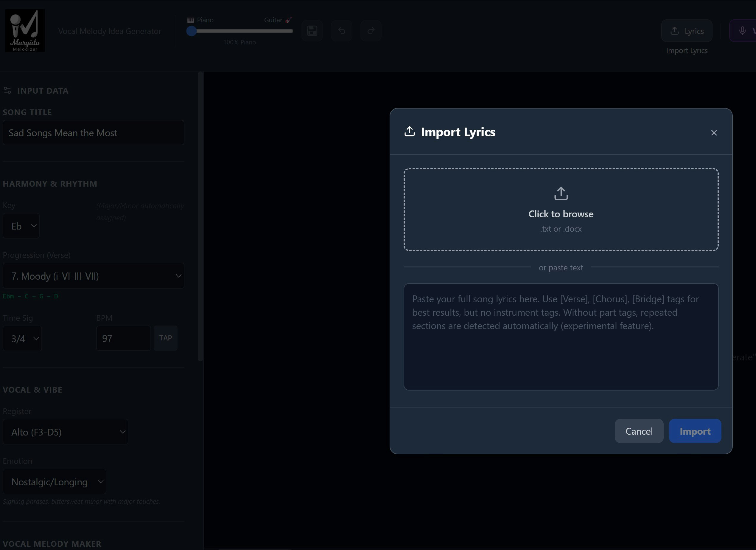Open Emotion dropdown showing Nostalgic/Longing
Viewport: 756px width, 550px height.
pyautogui.click(x=55, y=482)
